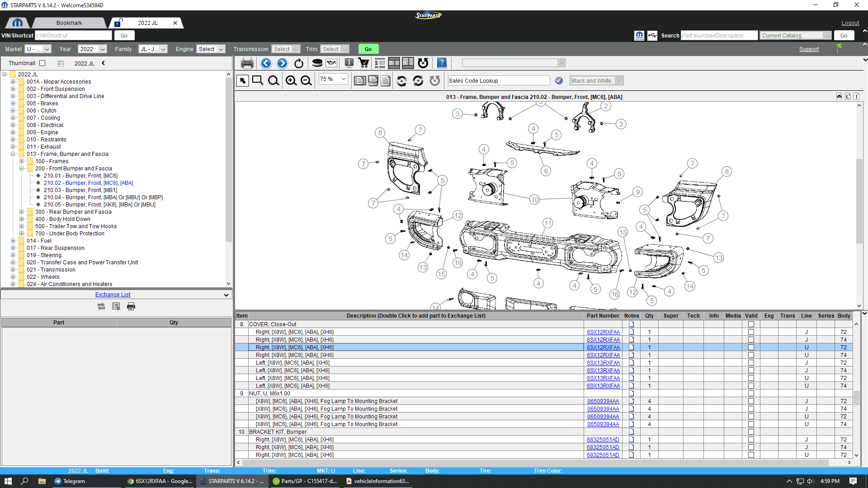Click the VIN/Shortcut input field

click(73, 35)
